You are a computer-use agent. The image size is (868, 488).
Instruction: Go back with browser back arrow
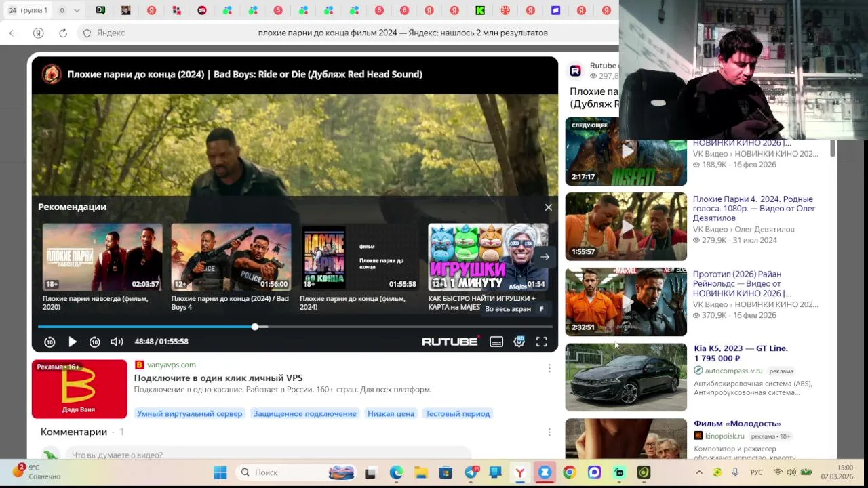click(13, 33)
